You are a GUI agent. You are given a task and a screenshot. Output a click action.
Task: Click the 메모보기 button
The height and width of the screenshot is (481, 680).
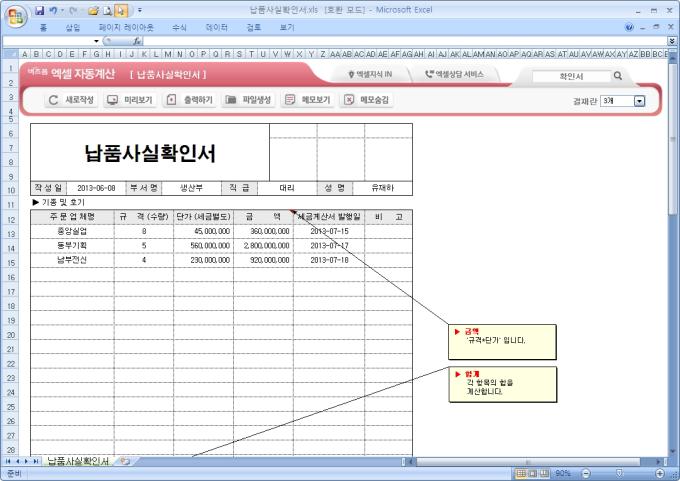pyautogui.click(x=307, y=100)
